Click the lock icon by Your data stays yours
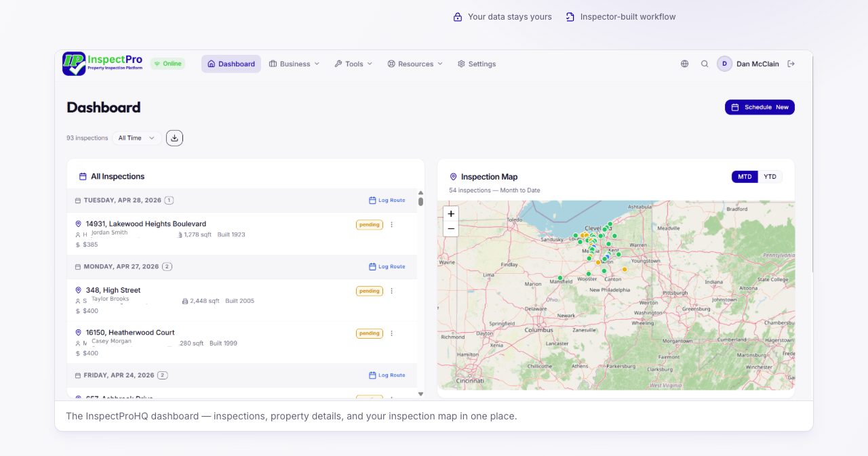 click(458, 17)
